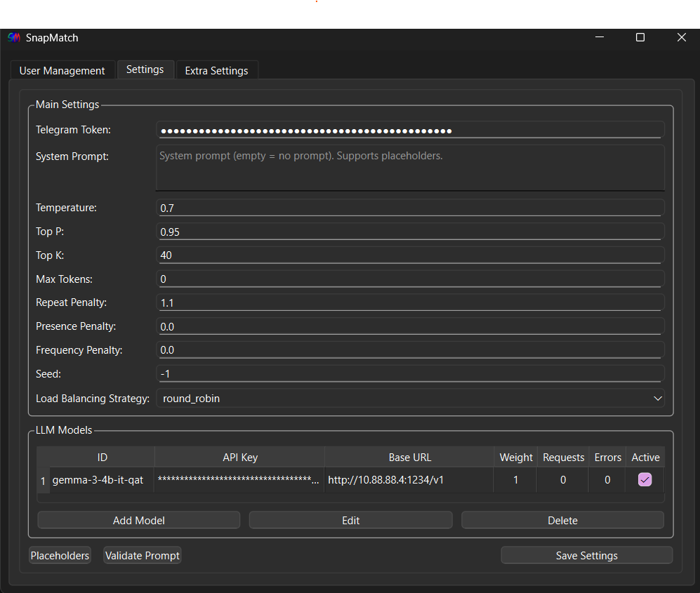Click the Delete model button
The height and width of the screenshot is (593, 700).
[562, 520]
